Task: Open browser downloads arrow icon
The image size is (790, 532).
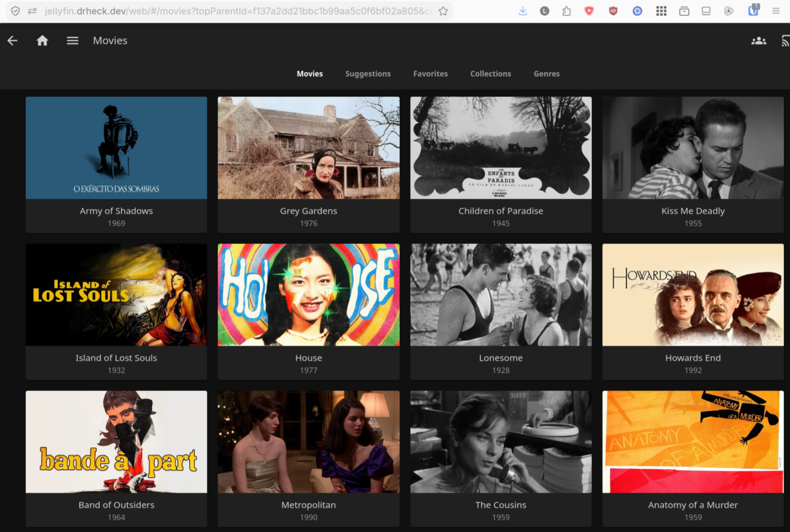Action: coord(522,11)
